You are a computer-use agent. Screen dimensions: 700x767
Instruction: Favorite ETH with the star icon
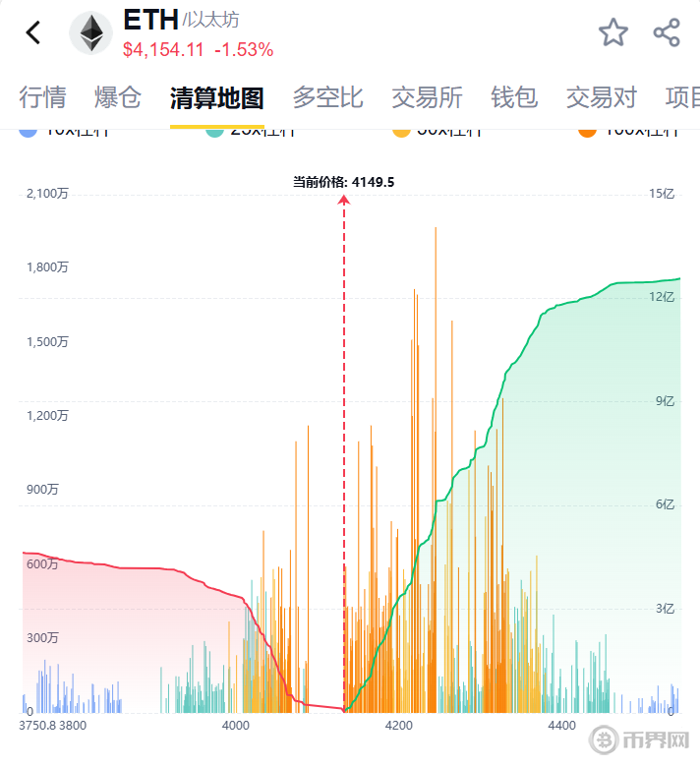pos(613,32)
